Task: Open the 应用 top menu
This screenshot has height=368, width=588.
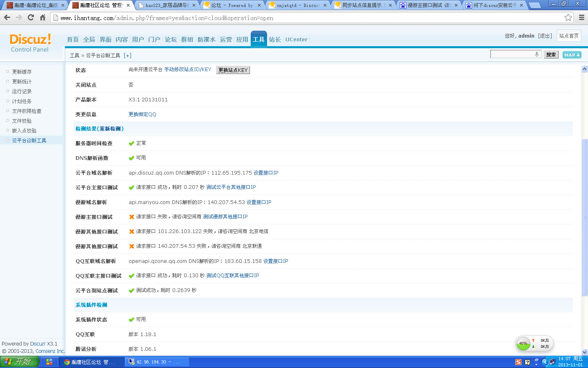Action: (x=242, y=39)
